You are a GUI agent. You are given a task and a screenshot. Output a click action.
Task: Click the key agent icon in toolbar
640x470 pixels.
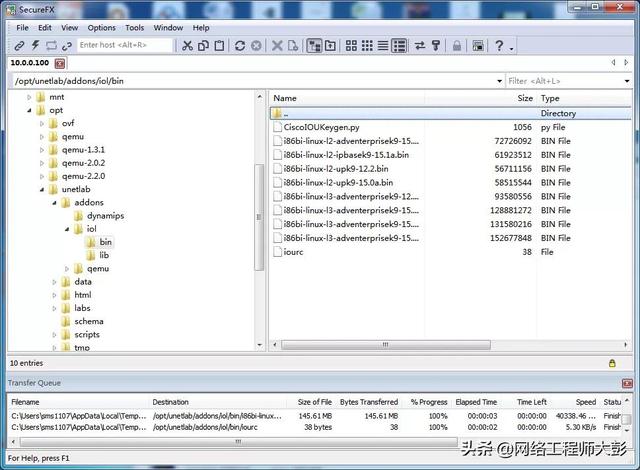click(x=436, y=45)
